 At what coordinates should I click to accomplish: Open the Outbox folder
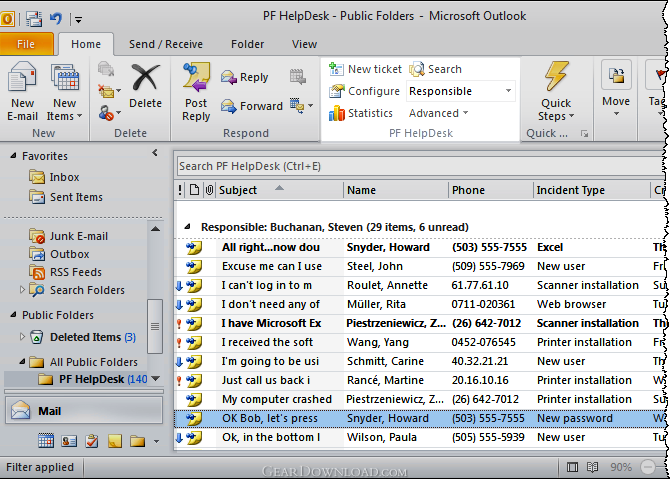pos(59,254)
